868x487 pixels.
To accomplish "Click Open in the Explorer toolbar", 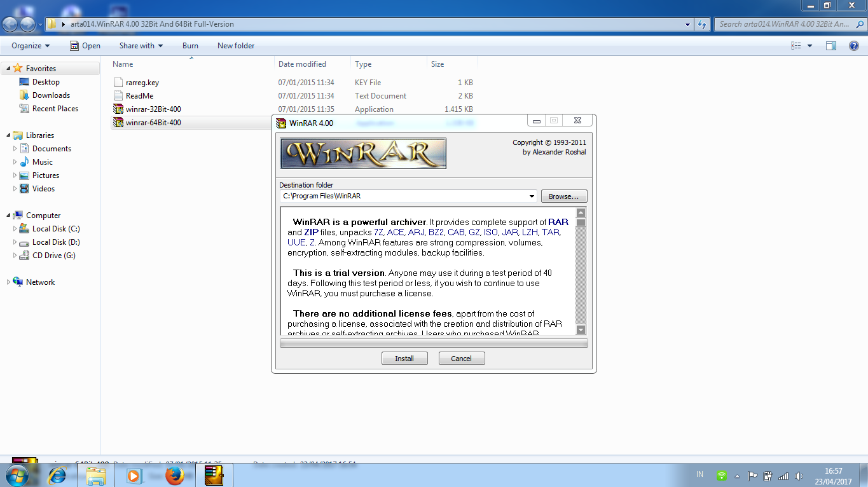I will [85, 46].
